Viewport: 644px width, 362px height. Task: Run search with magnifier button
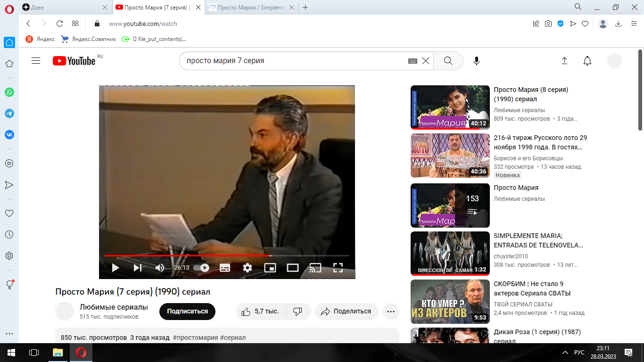point(448,61)
